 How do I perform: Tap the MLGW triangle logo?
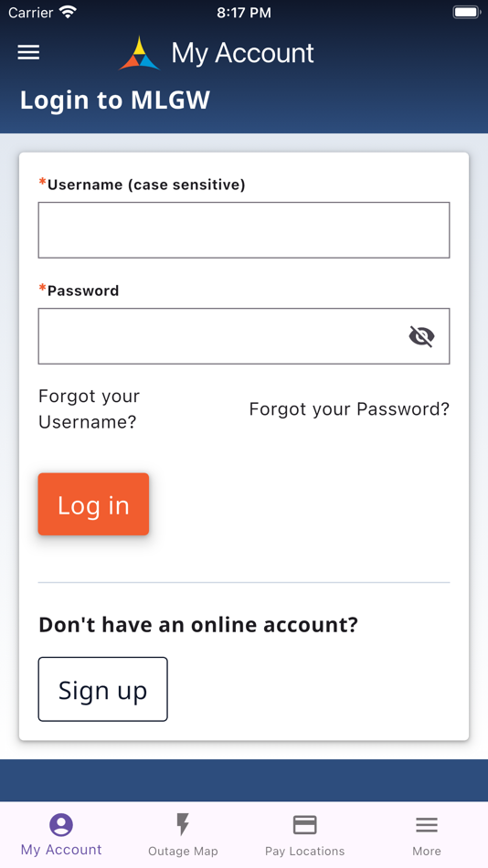[x=140, y=53]
